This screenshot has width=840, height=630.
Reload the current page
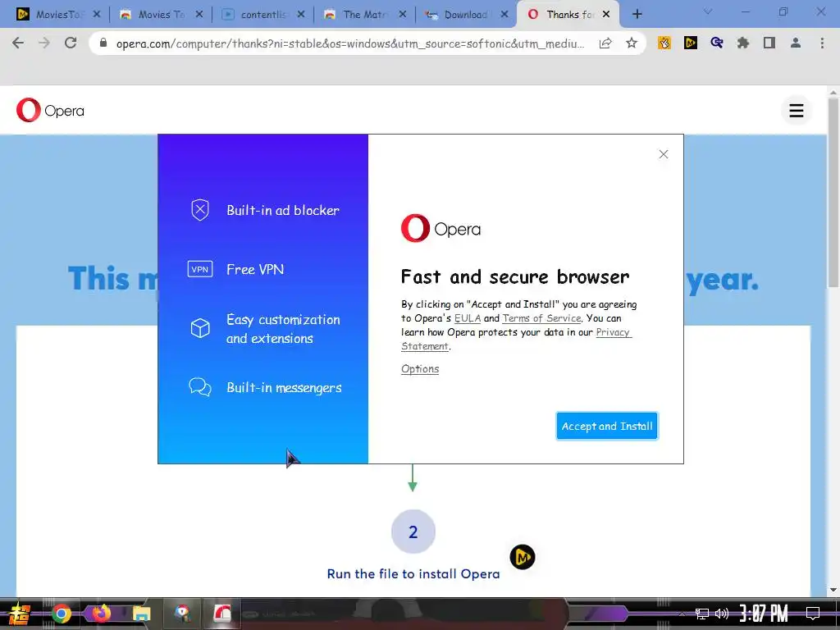pos(71,43)
